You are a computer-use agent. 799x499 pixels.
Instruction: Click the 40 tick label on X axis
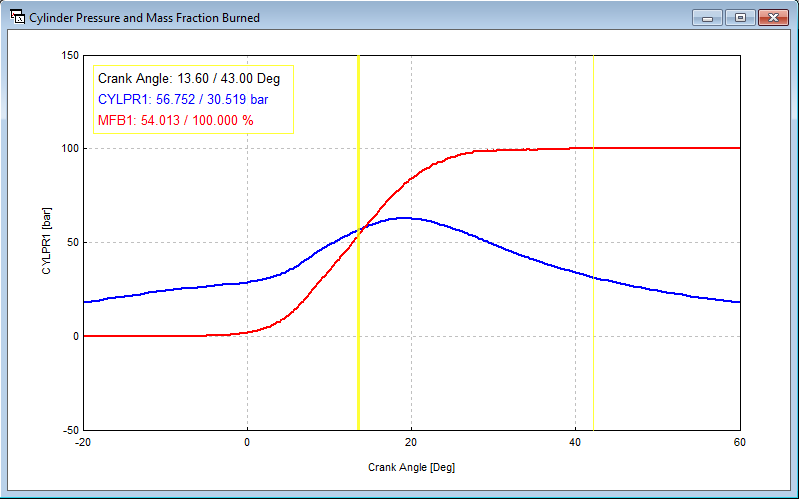(x=575, y=442)
